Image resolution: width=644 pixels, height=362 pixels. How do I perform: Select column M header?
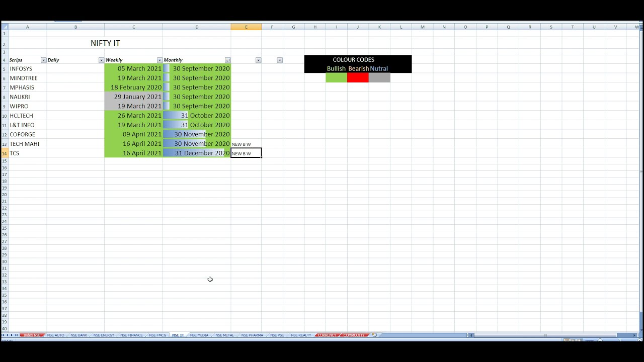click(x=423, y=27)
